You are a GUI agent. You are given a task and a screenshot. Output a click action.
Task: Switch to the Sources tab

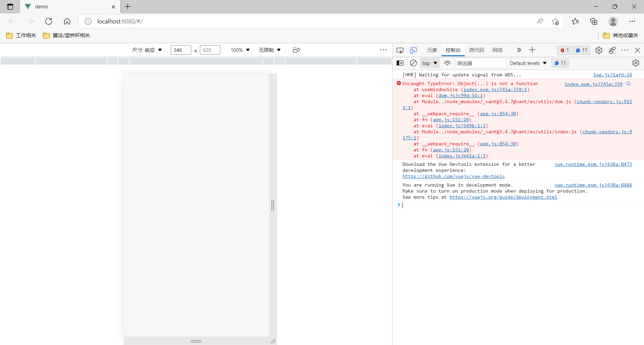(476, 50)
